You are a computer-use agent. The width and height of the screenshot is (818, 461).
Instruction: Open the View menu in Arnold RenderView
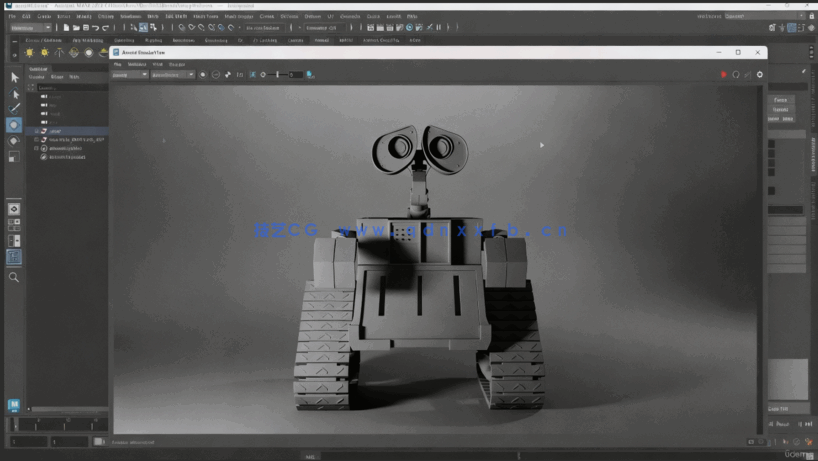158,64
